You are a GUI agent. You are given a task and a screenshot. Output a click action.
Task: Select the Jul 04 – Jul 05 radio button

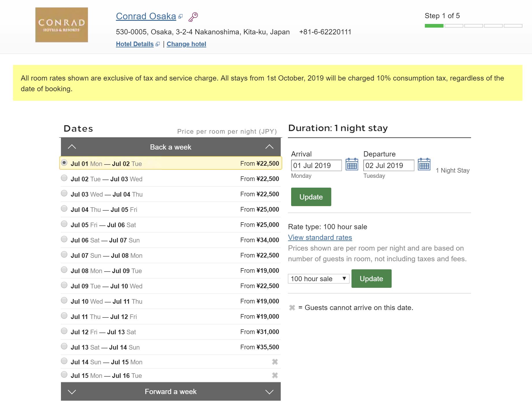(64, 208)
